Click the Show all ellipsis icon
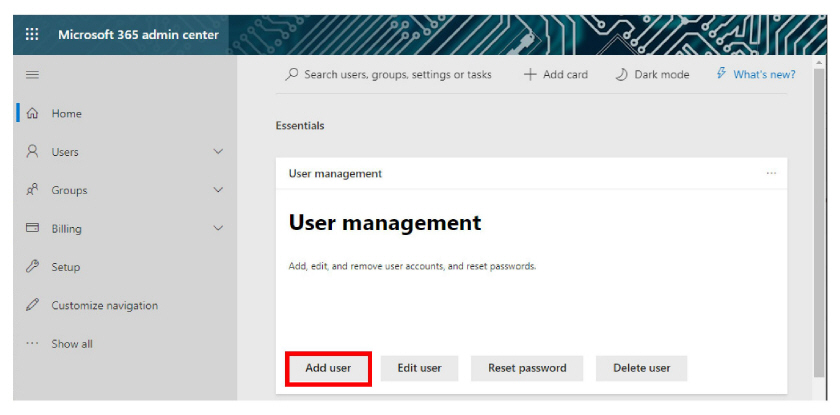Viewport: 840px width, 415px height. [33, 343]
